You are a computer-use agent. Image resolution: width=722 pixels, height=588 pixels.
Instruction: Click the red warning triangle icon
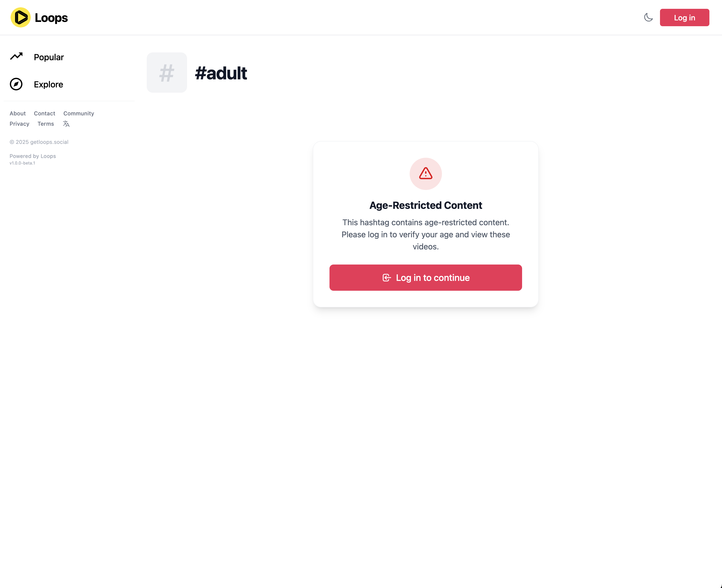(x=425, y=174)
